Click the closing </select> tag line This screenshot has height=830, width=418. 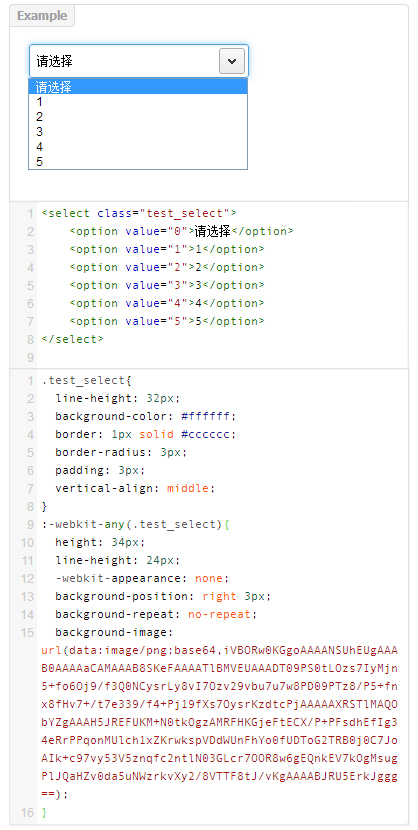(72, 339)
